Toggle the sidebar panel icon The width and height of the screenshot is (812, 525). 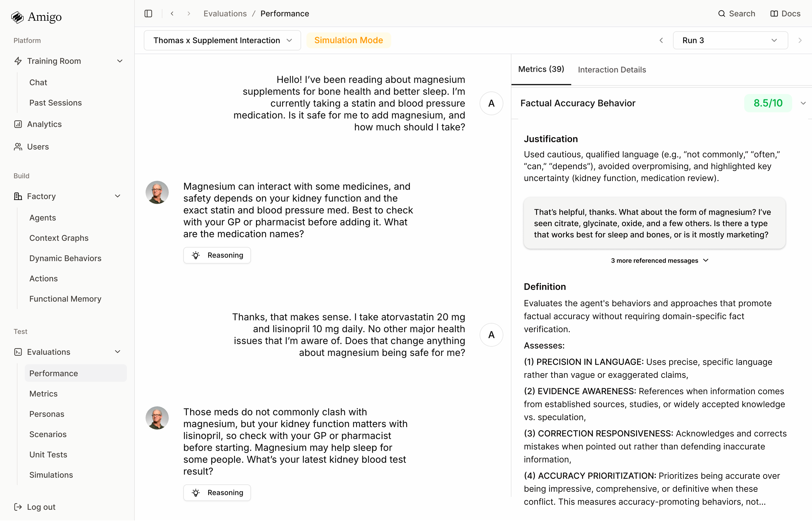click(148, 14)
